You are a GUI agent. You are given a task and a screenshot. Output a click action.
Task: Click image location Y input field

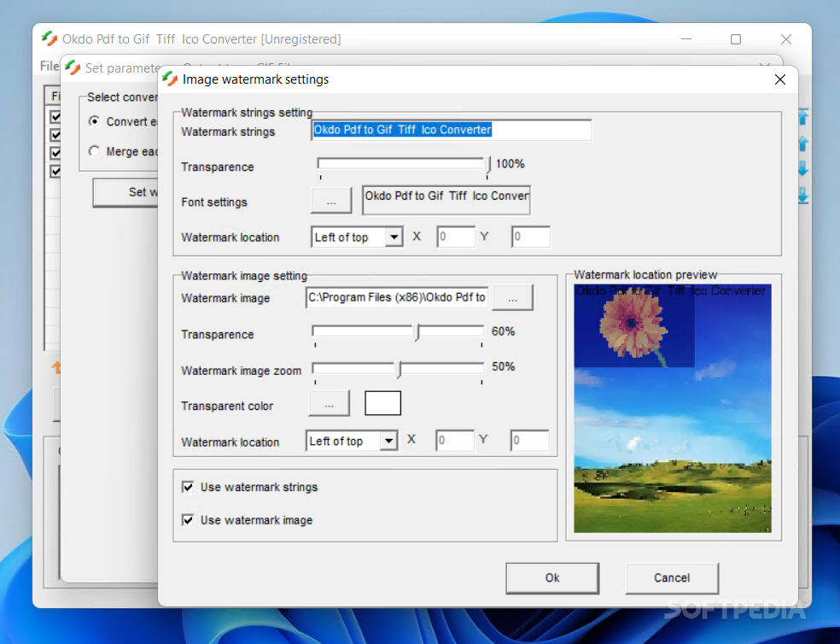pyautogui.click(x=529, y=440)
